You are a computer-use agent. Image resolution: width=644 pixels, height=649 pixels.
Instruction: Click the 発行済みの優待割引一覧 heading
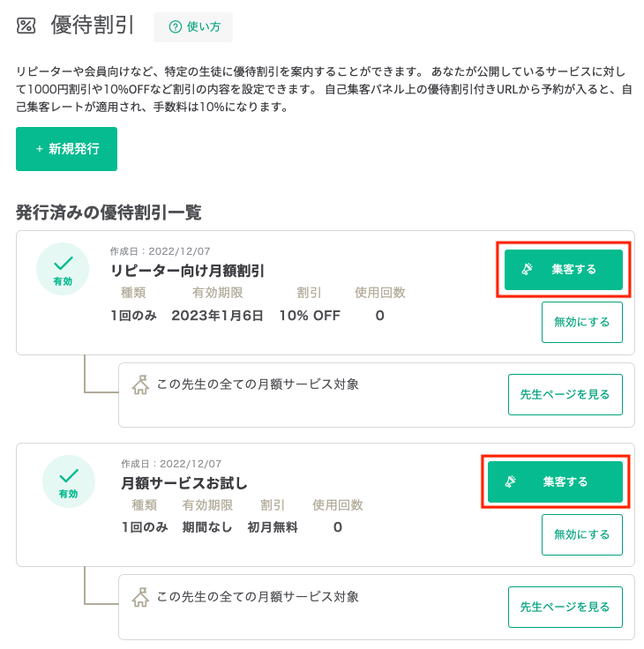(109, 213)
